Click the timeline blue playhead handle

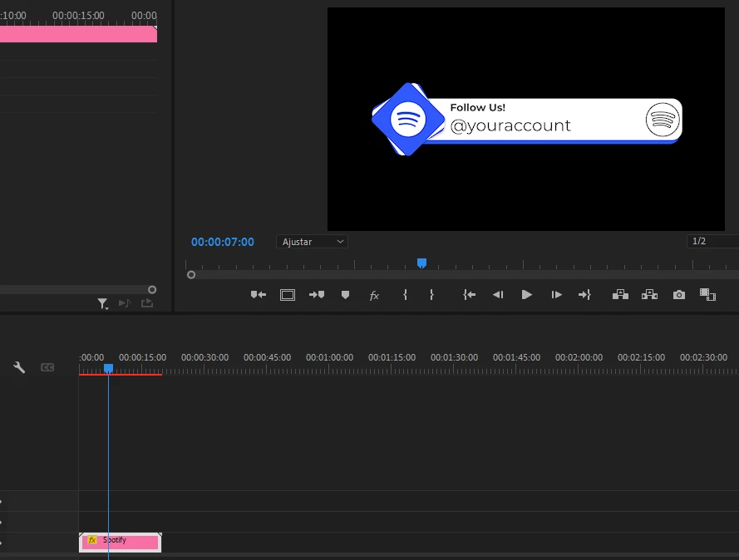point(108,368)
